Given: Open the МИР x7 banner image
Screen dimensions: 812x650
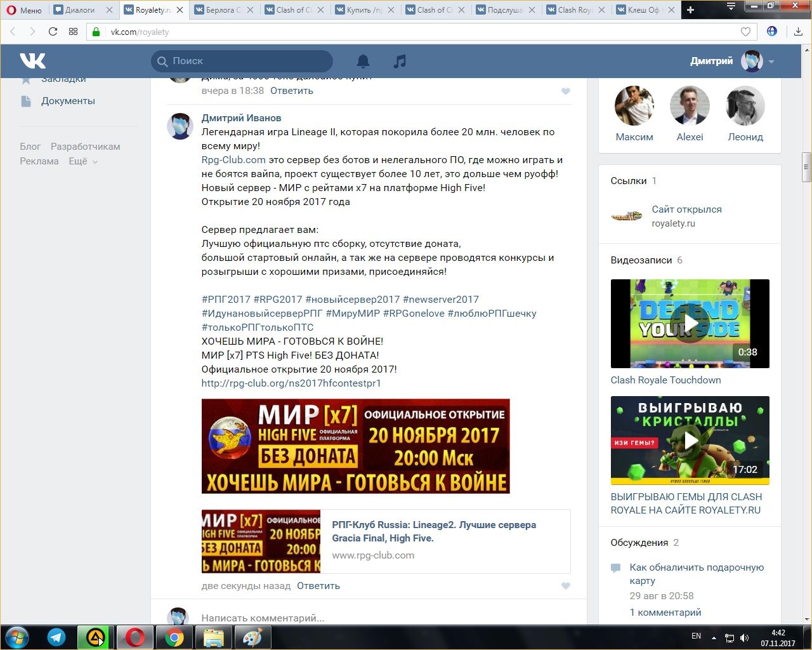Looking at the screenshot, I should [355, 446].
